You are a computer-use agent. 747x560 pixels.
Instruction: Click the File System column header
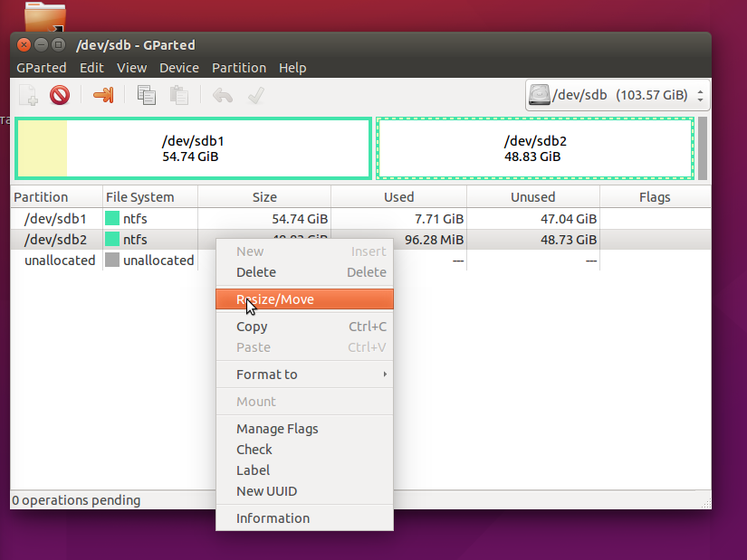[139, 196]
